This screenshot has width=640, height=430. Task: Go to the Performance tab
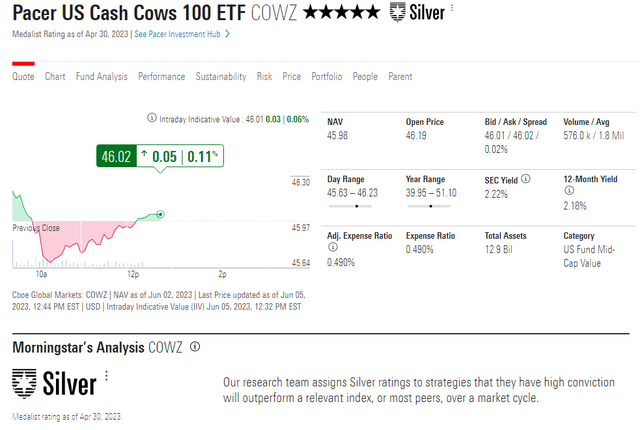pos(162,77)
